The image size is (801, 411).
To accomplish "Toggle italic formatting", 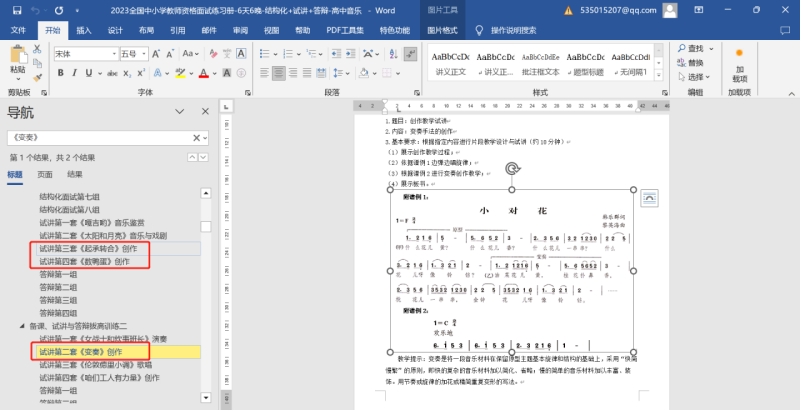I will [x=76, y=73].
